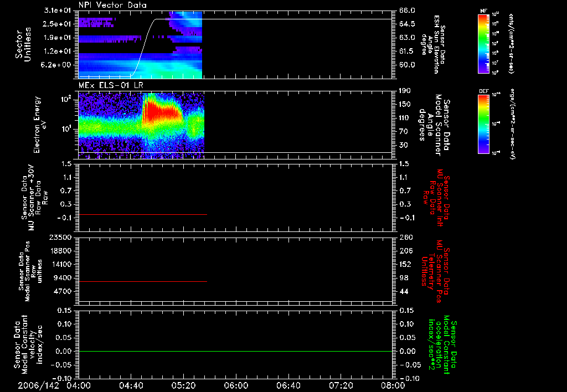567x392 pixels.
Task: Select the 'MEx ELS-01 LR' panel title
Action: (x=111, y=86)
